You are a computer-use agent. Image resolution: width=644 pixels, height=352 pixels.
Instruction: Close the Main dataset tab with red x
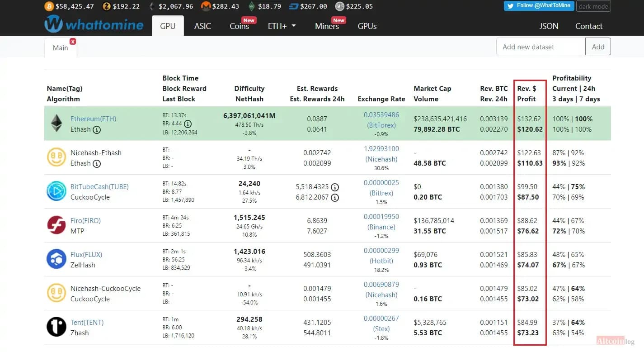[x=73, y=41]
